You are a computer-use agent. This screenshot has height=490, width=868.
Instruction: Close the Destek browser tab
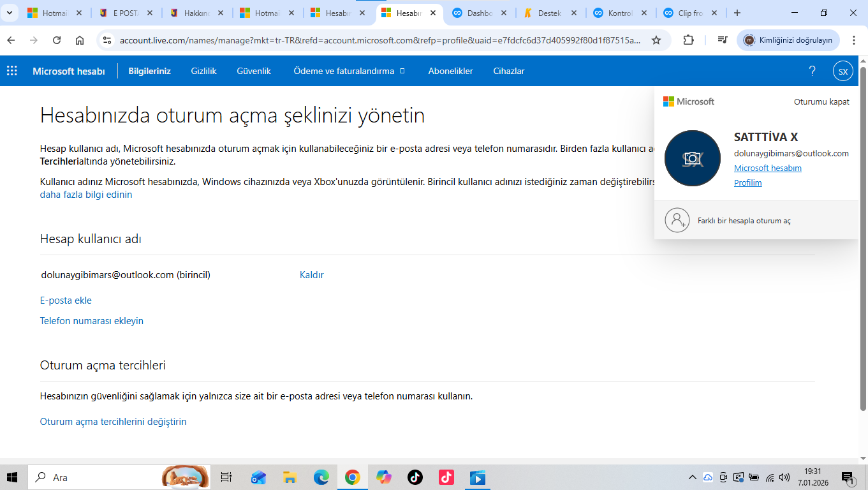[x=573, y=13]
